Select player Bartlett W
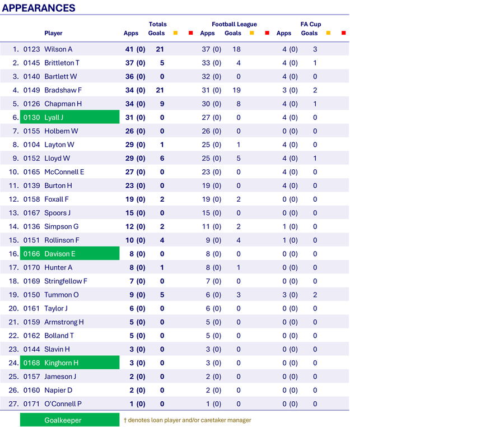This screenshot has width=504, height=427. [60, 77]
